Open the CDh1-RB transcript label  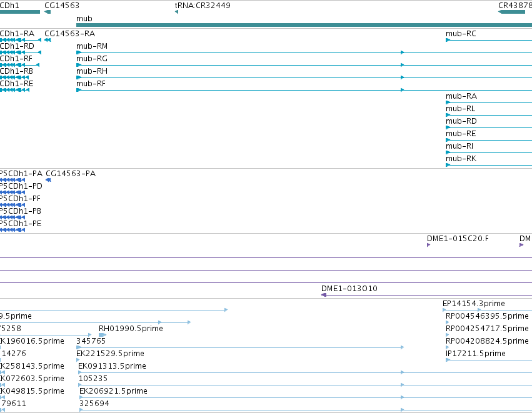point(17,71)
